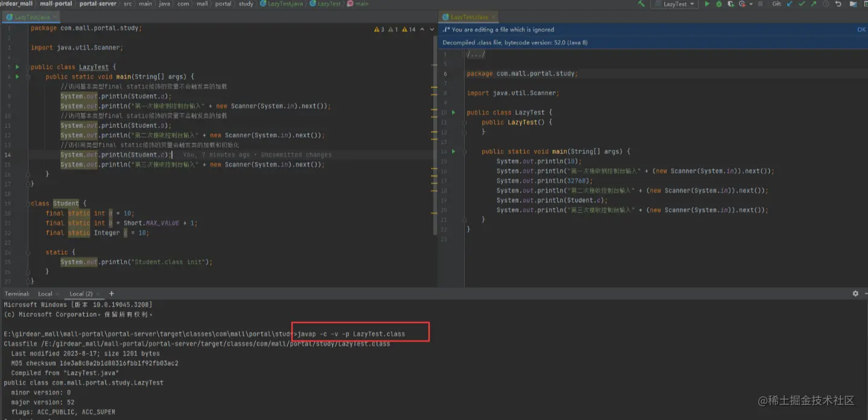The image size is (868, 420).
Task: Close the LazyTest.class editor tab
Action: [x=493, y=17]
